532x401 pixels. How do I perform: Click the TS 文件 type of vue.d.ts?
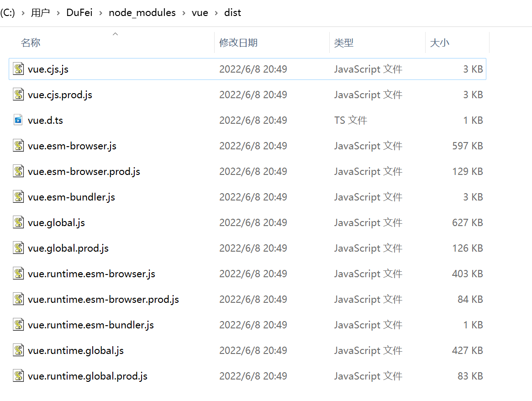351,121
